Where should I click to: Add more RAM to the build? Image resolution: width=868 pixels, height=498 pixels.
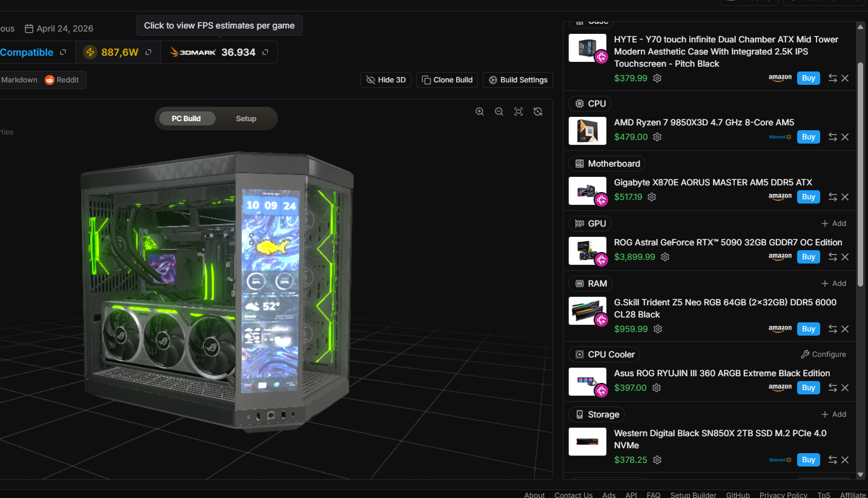click(x=833, y=284)
